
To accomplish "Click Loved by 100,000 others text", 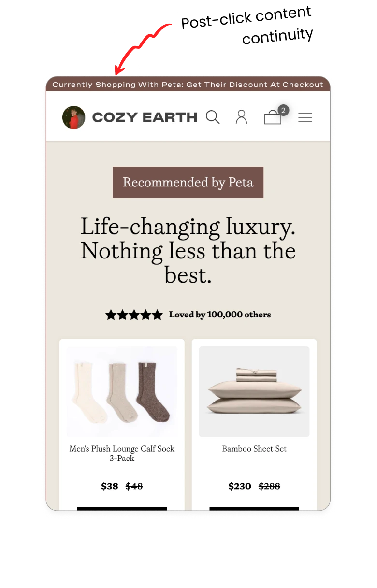I will click(x=220, y=315).
